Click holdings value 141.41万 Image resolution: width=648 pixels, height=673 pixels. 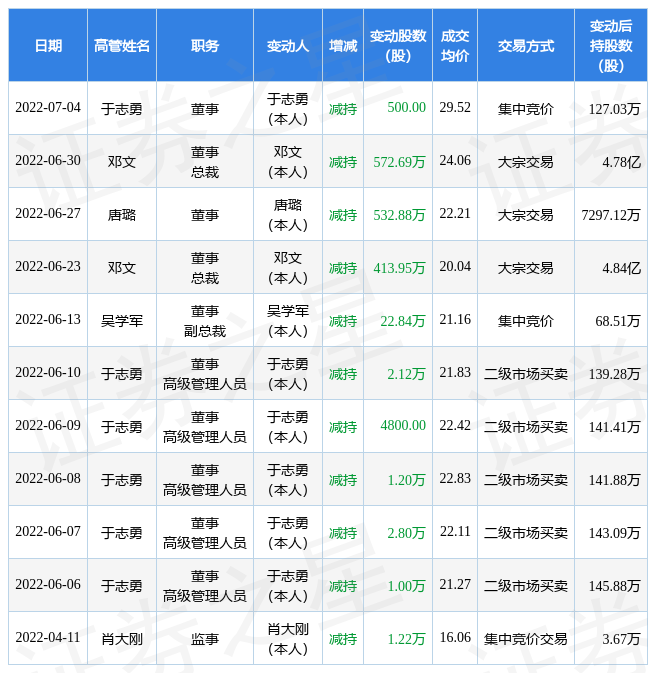615,427
